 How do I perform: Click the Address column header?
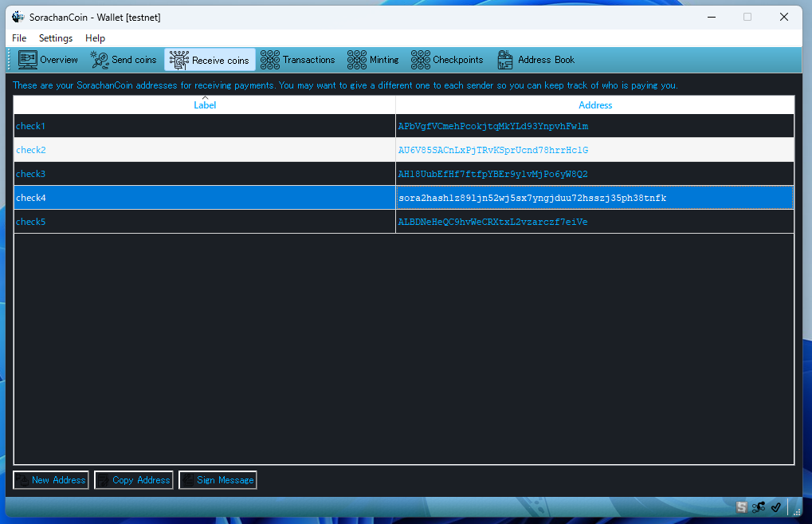(x=595, y=105)
